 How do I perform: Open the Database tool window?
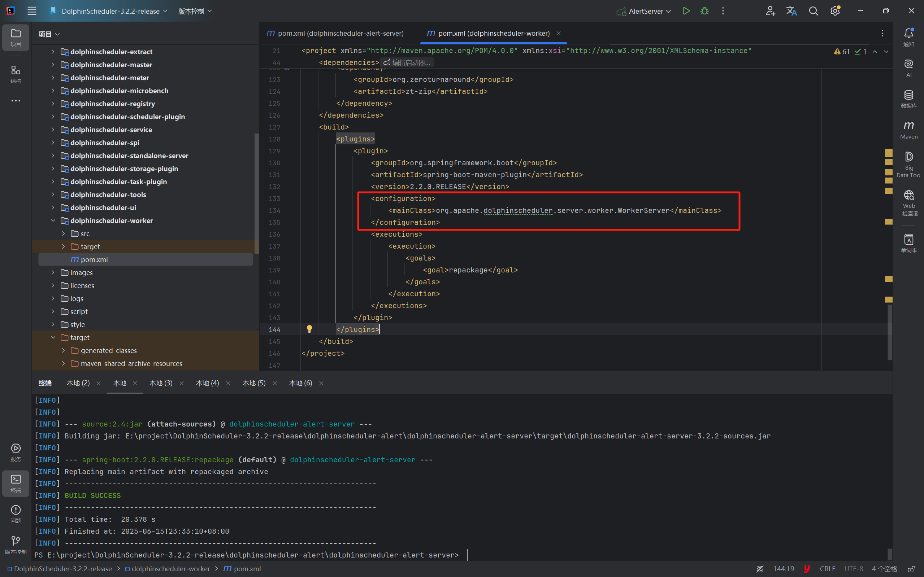(908, 99)
